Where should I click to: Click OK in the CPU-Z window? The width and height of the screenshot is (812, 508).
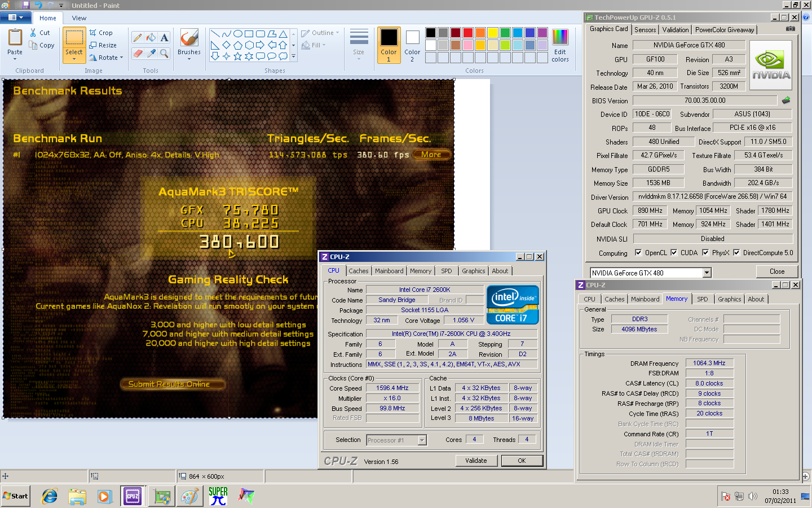point(522,461)
